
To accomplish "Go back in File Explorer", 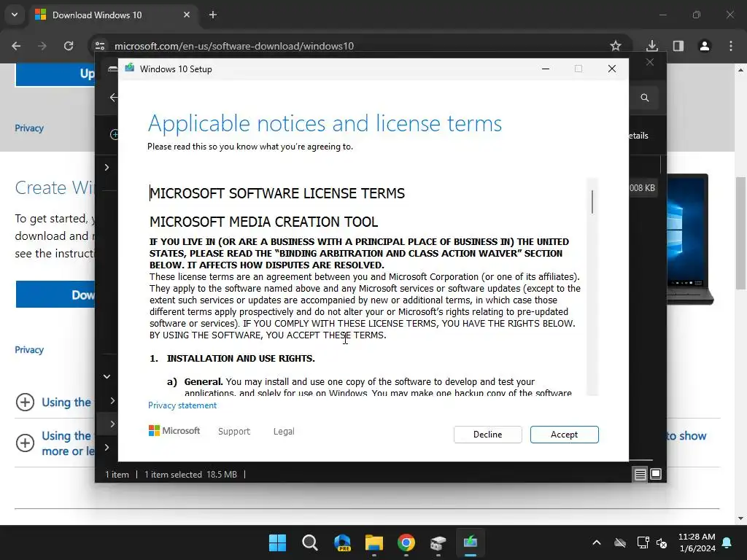I will (x=113, y=98).
